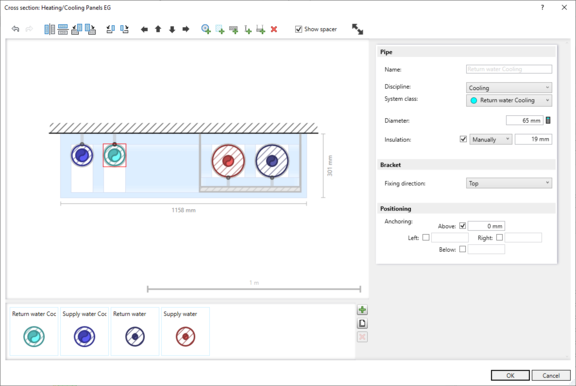Click the align-to-left-element toolbar icon
The height and width of the screenshot is (386, 576).
tap(77, 29)
